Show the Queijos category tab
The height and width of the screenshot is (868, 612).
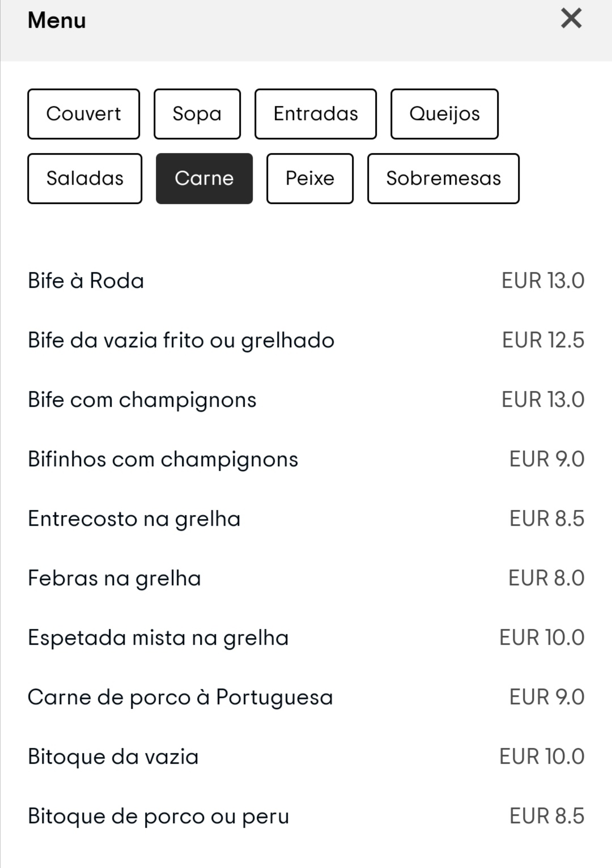click(x=444, y=114)
